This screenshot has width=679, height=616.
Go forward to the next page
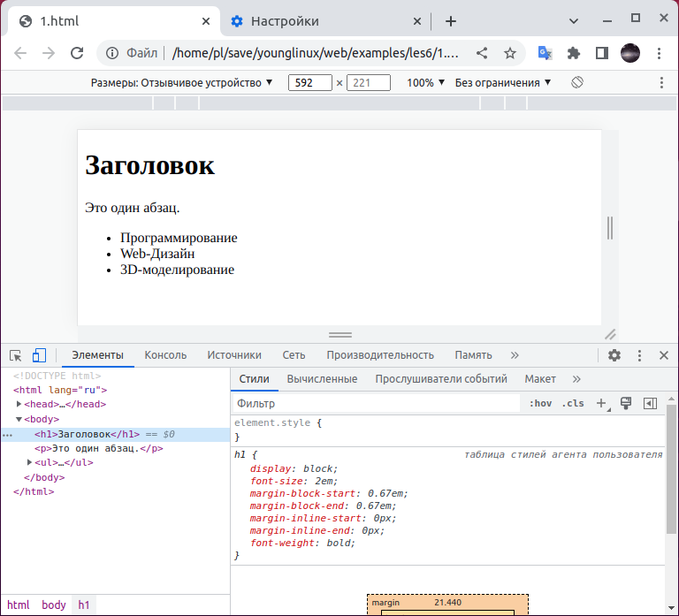(x=49, y=53)
